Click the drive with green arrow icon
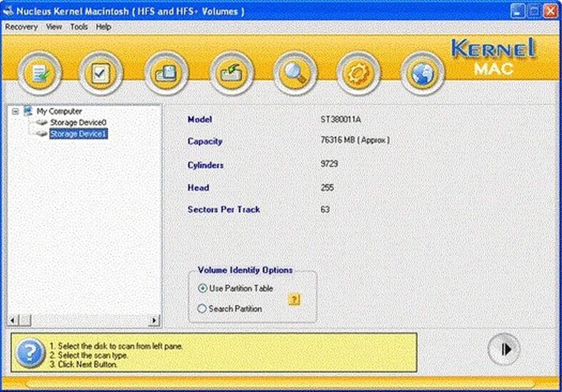 click(x=231, y=74)
